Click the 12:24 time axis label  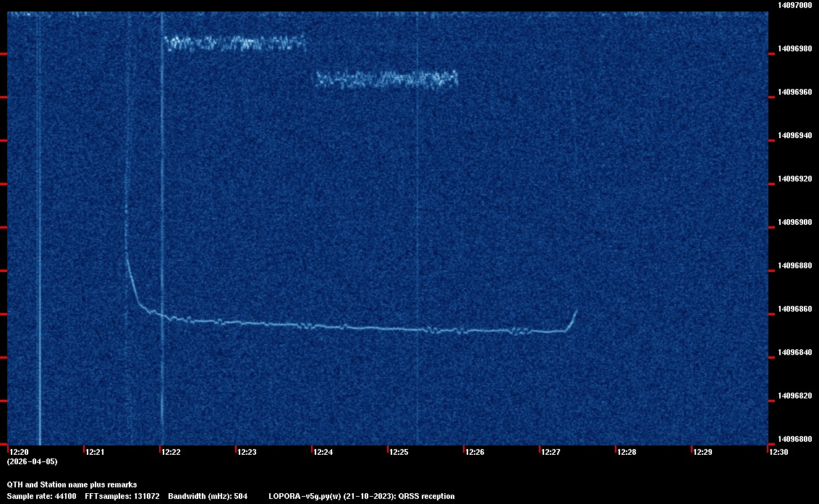pos(323,452)
